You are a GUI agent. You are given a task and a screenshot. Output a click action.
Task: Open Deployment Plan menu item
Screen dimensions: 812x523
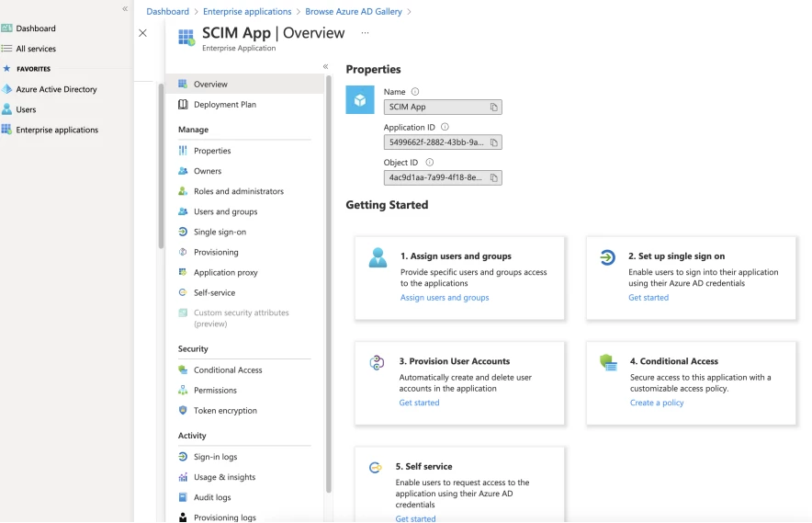pos(225,104)
